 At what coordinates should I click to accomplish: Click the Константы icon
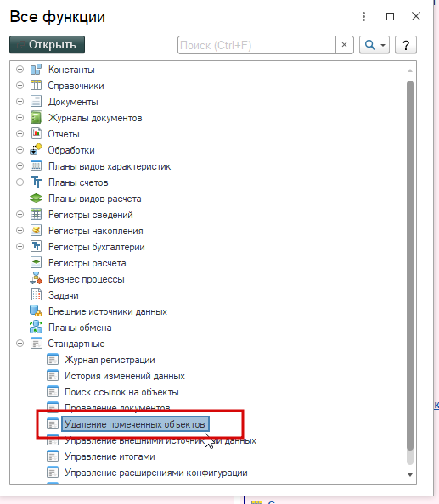[36, 70]
